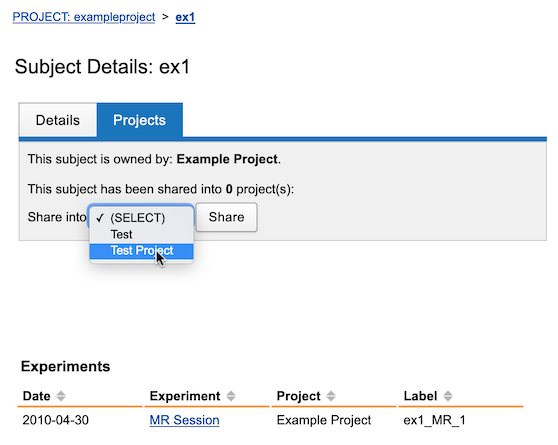Open the Projects tab
Viewport: 558px width, 445px height.
click(x=140, y=120)
